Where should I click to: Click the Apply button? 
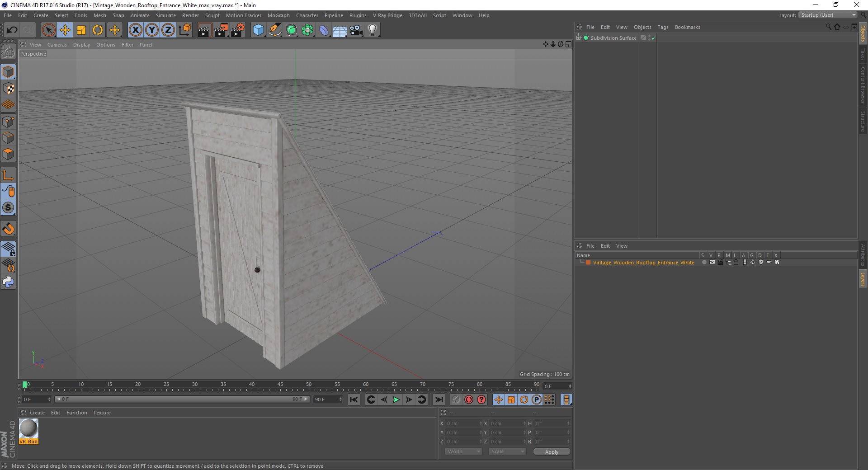pyautogui.click(x=552, y=451)
